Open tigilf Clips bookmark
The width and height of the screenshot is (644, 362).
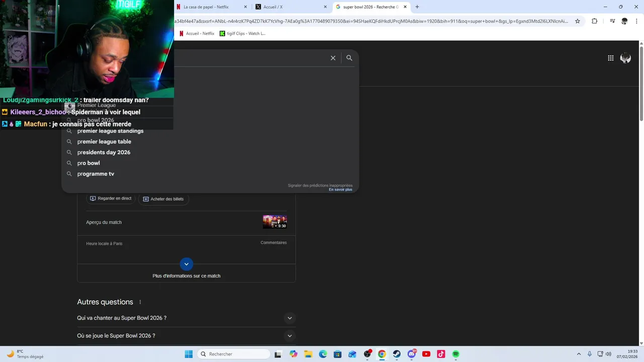tap(243, 34)
